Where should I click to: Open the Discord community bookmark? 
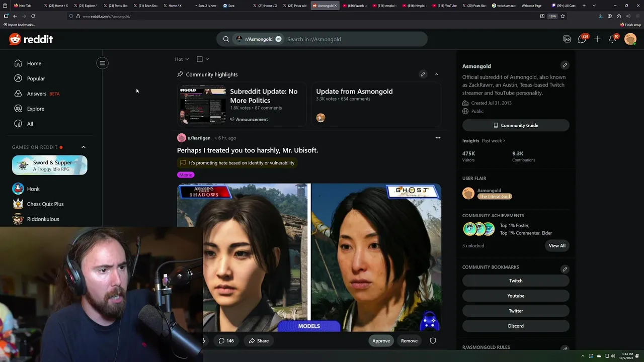coord(516,326)
